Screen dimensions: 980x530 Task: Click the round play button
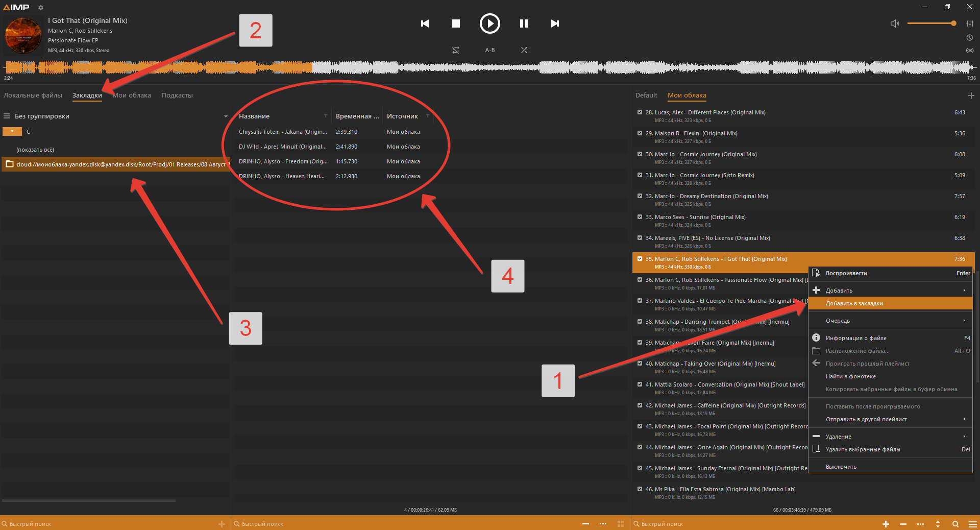(x=489, y=23)
